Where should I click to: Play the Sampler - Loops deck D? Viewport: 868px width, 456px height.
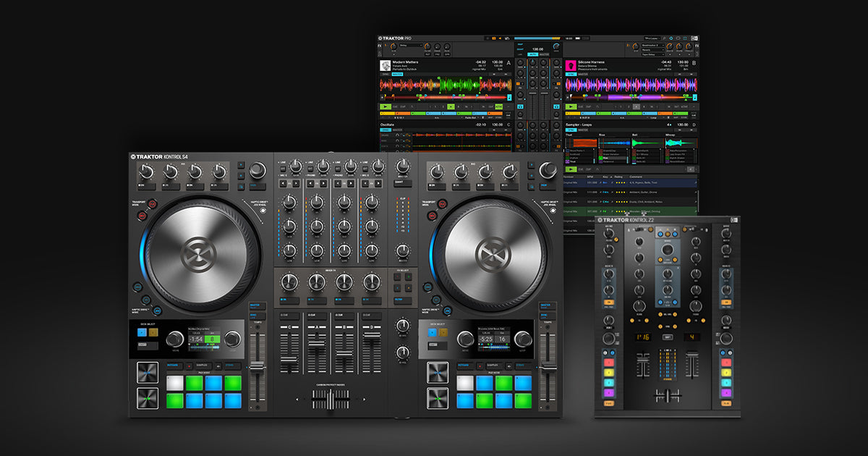point(571,169)
